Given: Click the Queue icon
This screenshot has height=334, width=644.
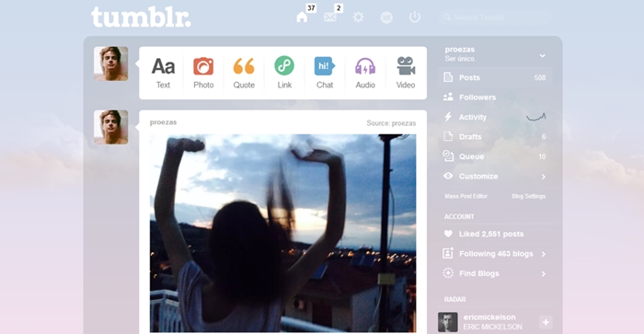Looking at the screenshot, I should coord(448,155).
